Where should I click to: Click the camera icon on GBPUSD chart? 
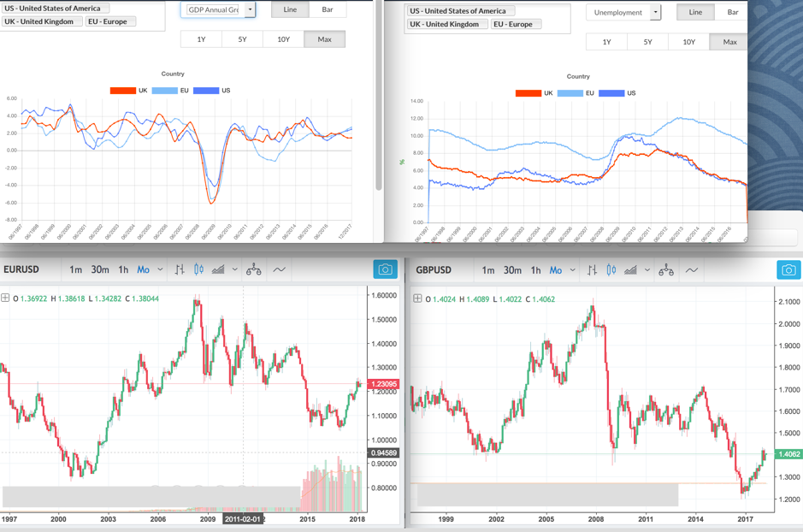[788, 270]
